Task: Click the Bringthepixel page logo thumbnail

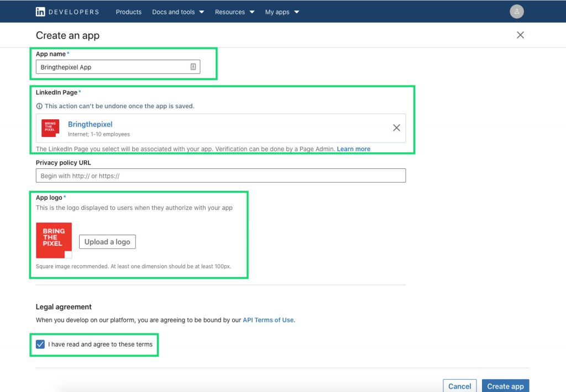Action: pyautogui.click(x=50, y=128)
